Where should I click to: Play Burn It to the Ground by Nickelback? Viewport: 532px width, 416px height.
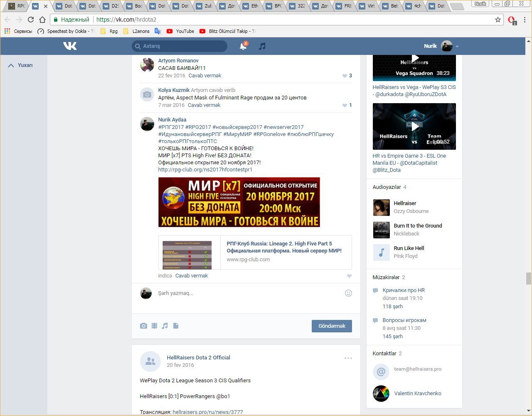[x=381, y=230]
